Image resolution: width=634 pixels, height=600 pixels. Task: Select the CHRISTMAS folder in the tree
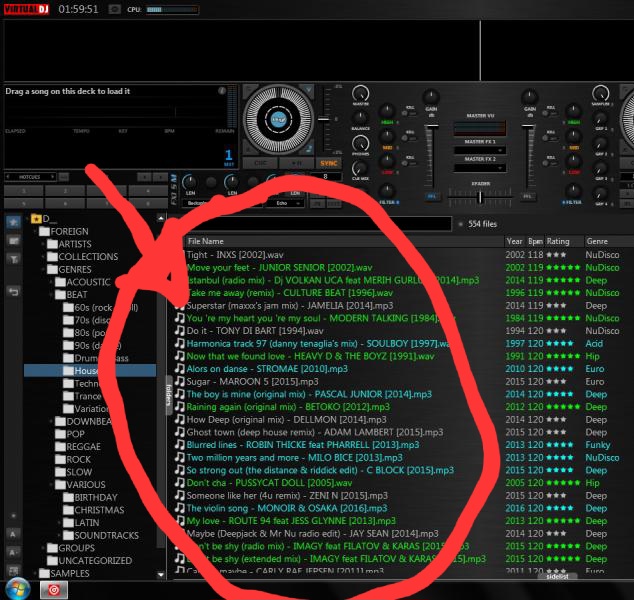[94, 510]
